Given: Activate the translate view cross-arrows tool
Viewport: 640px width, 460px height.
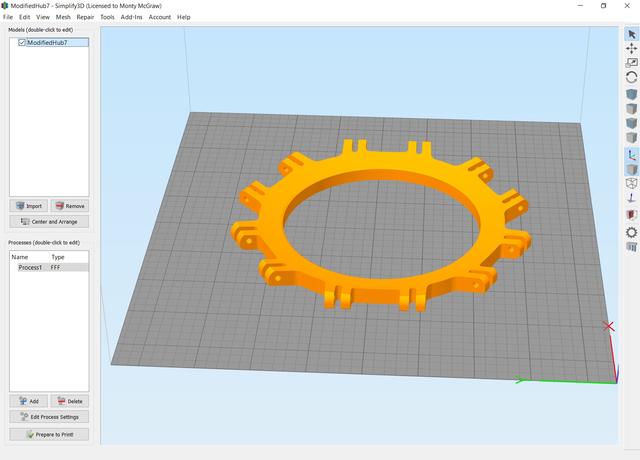Looking at the screenshot, I should (x=631, y=49).
